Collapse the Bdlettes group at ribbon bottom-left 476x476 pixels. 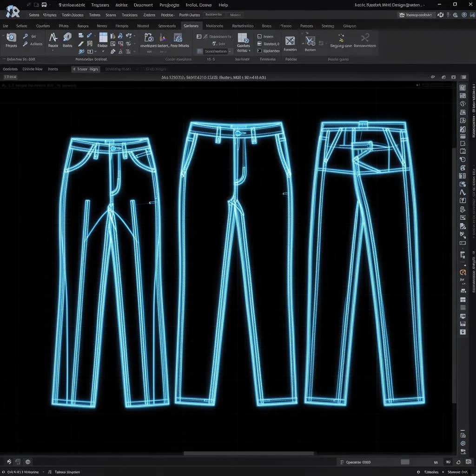click(4, 59)
